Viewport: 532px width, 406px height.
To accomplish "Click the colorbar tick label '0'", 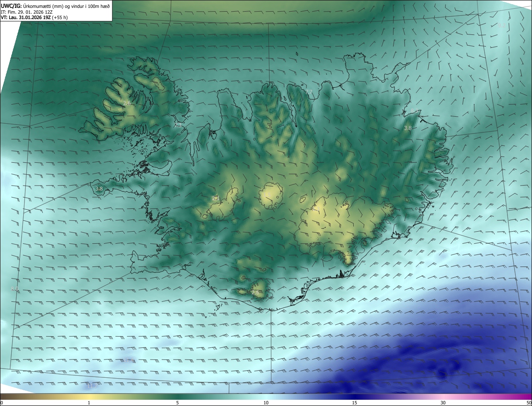I will (x=2, y=403).
